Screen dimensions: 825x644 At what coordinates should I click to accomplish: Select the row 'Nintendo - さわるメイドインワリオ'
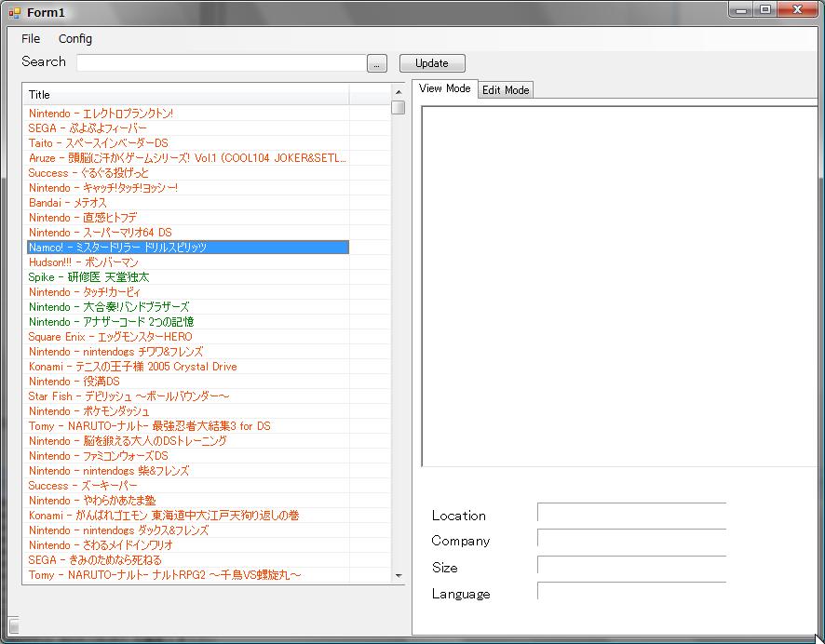[188, 545]
